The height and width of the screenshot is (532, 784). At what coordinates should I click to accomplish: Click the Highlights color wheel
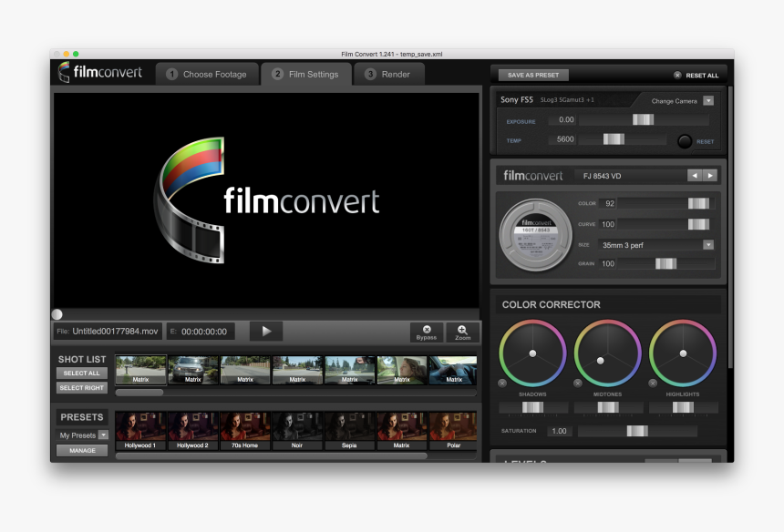pyautogui.click(x=683, y=353)
